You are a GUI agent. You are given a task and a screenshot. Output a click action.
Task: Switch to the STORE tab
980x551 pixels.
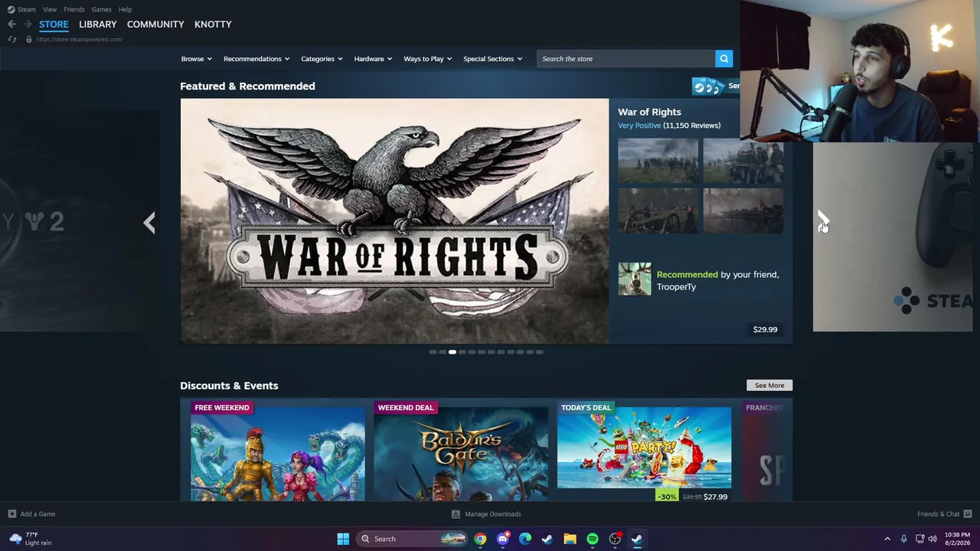pos(54,24)
